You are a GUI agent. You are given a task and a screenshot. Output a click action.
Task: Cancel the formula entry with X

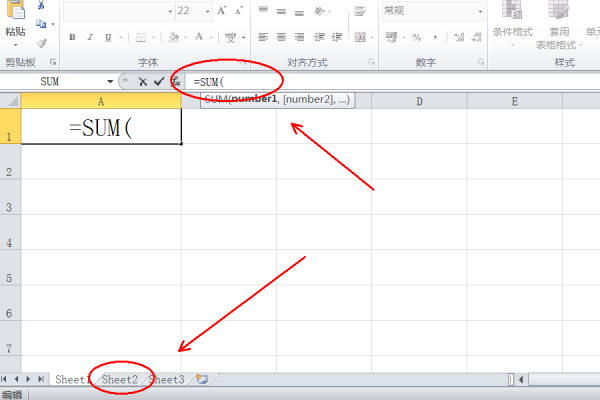(143, 82)
